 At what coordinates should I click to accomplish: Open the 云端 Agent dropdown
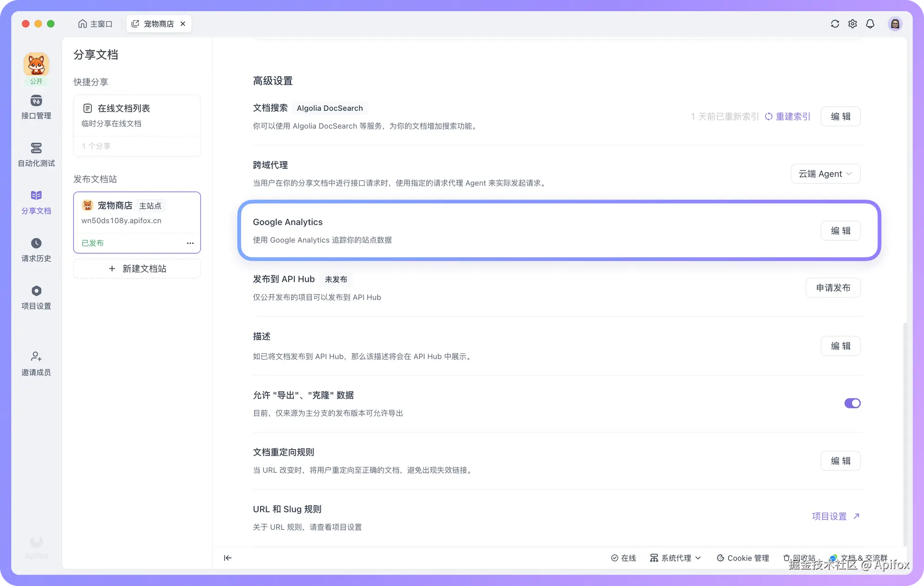click(x=825, y=174)
